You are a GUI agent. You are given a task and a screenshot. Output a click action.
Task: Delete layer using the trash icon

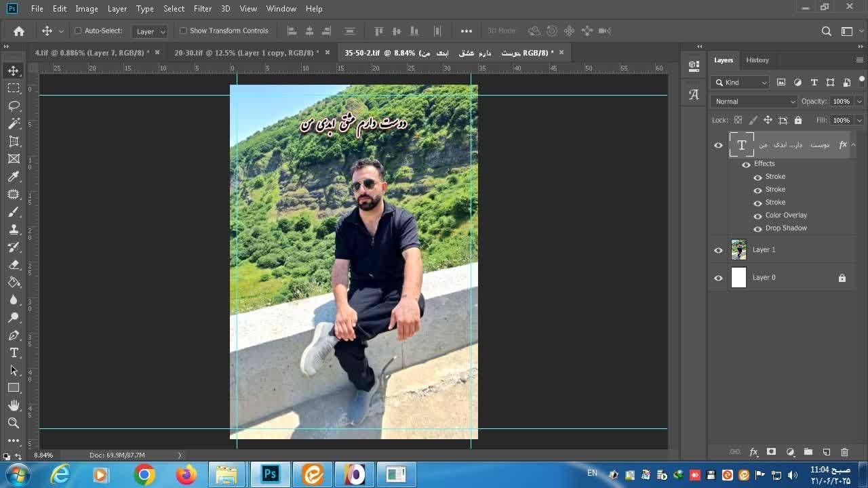pyautogui.click(x=844, y=452)
